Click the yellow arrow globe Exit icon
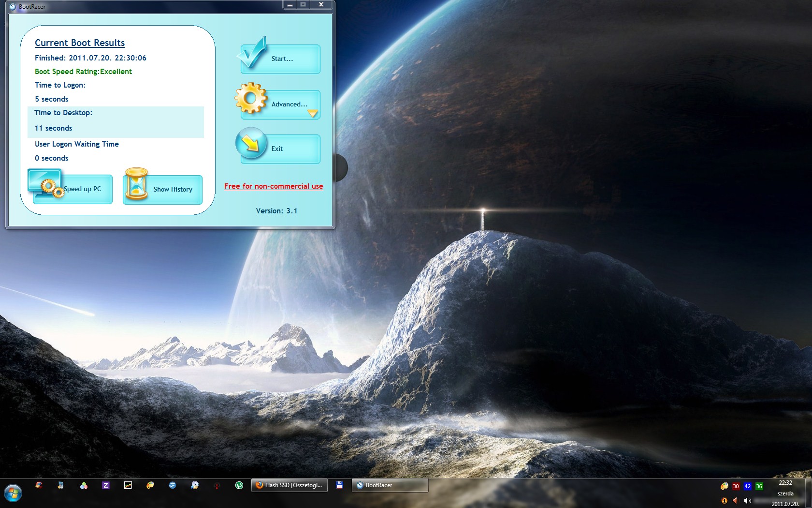Image resolution: width=812 pixels, height=508 pixels. pyautogui.click(x=251, y=143)
